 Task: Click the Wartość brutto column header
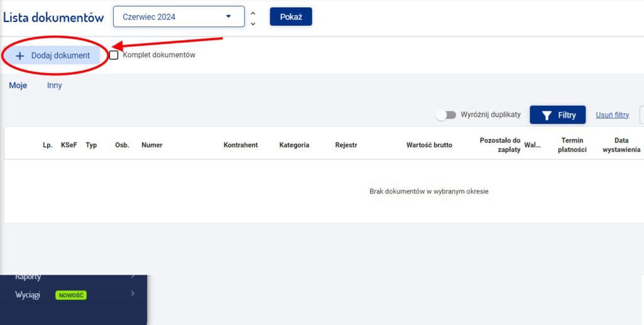click(x=429, y=145)
